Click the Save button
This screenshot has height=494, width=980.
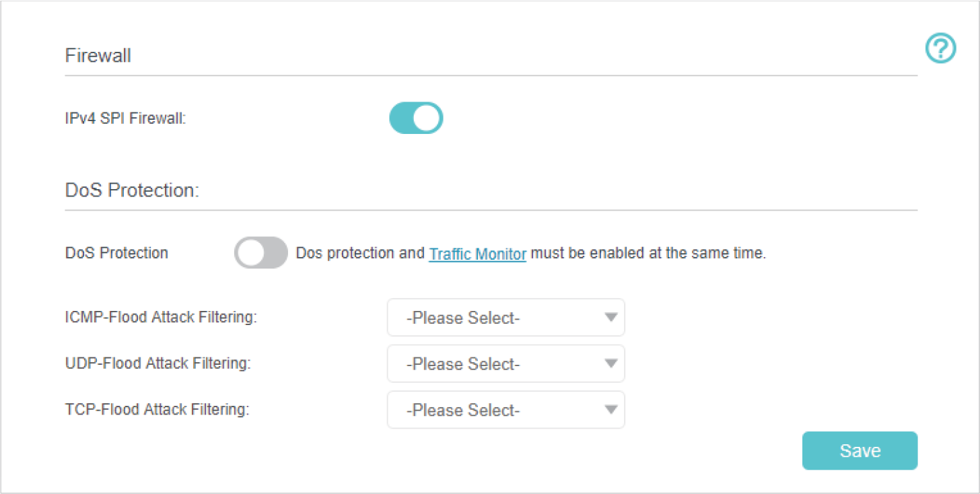(860, 450)
